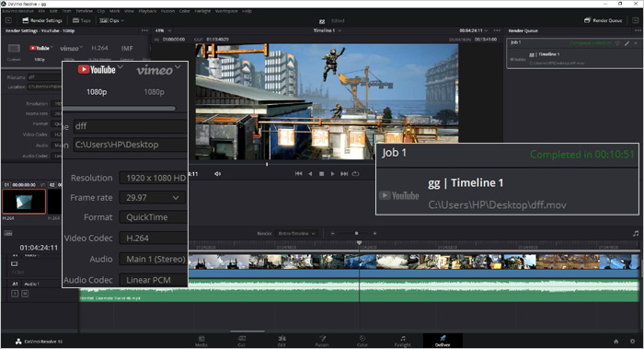Open the Timeline menu
The height and width of the screenshot is (349, 644).
tap(85, 11)
